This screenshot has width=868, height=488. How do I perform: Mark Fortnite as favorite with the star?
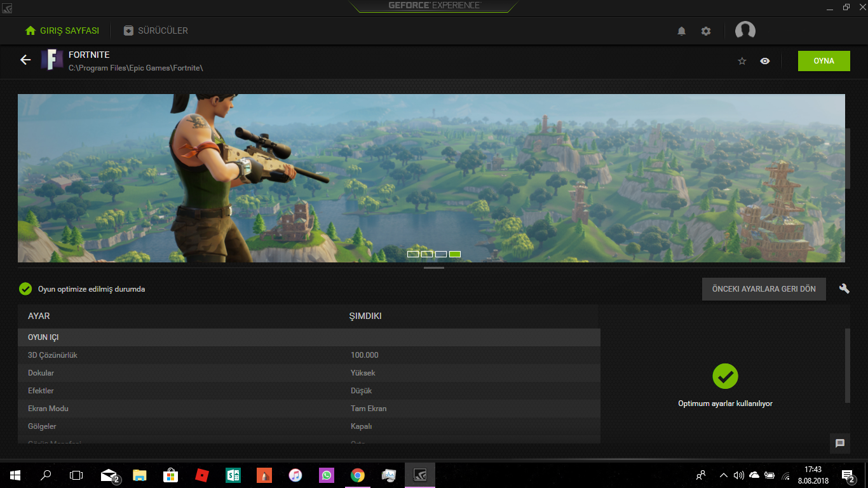pos(742,61)
